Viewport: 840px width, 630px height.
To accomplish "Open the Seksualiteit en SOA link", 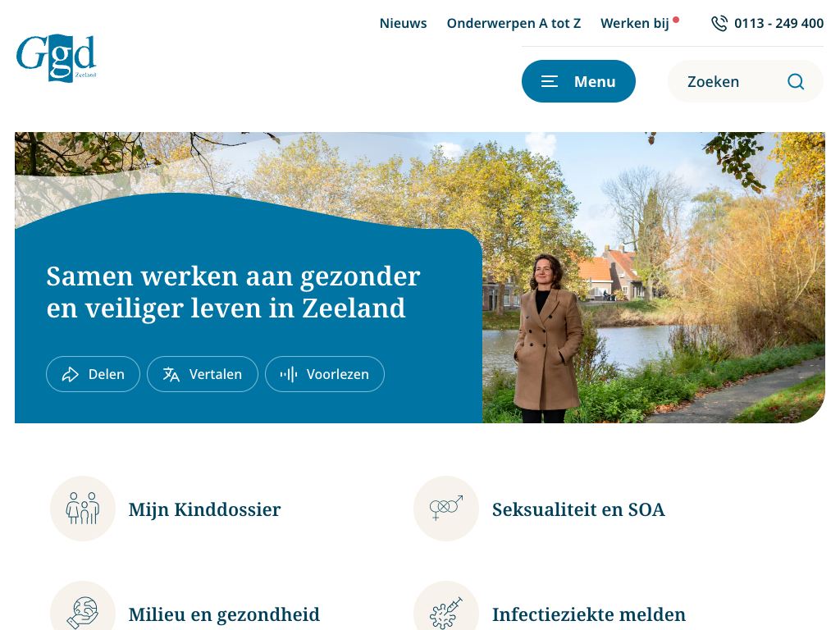I will [578, 509].
